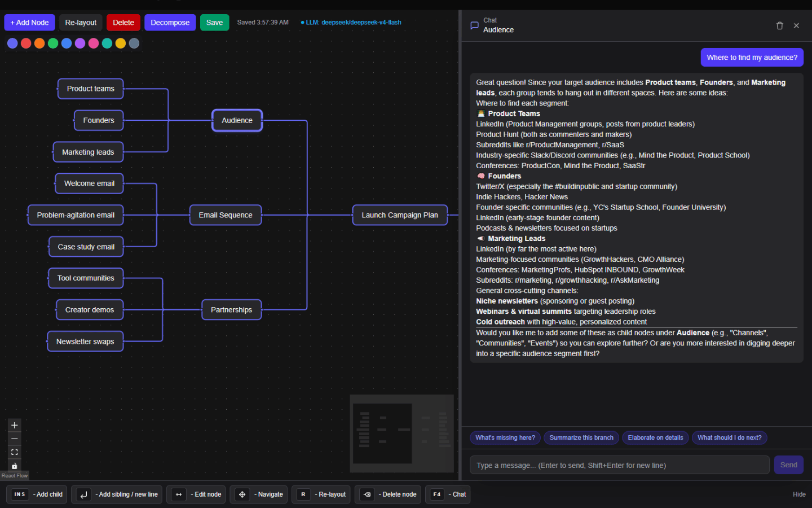Screen dimensions: 812x508
Task: Click the 'Product Teams' heading in chat reply
Action: pos(514,113)
